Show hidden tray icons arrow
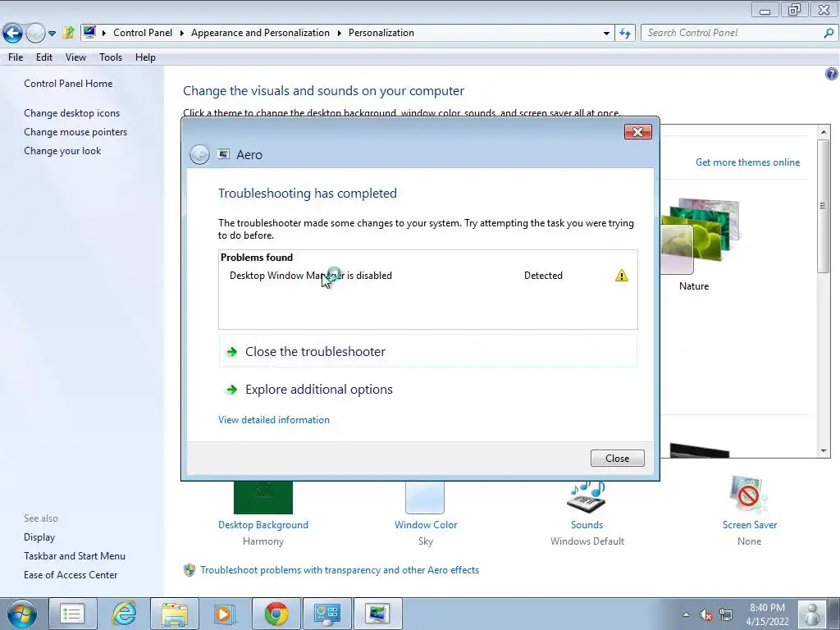Image resolution: width=840 pixels, height=630 pixels. 686,614
